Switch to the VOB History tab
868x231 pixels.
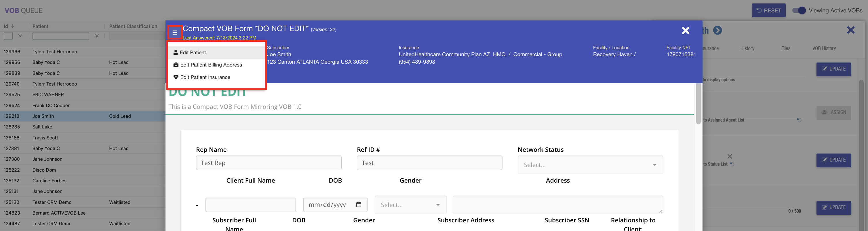click(x=823, y=49)
